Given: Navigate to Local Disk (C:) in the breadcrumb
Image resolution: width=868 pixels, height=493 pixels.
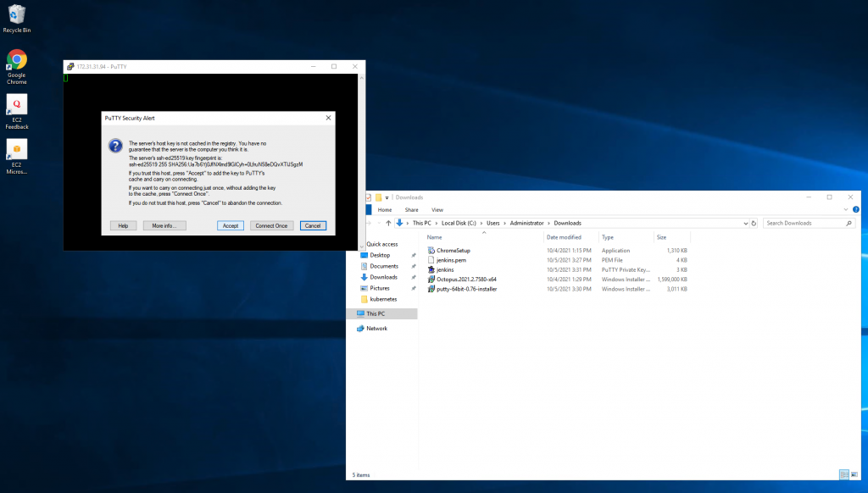Looking at the screenshot, I should (459, 223).
